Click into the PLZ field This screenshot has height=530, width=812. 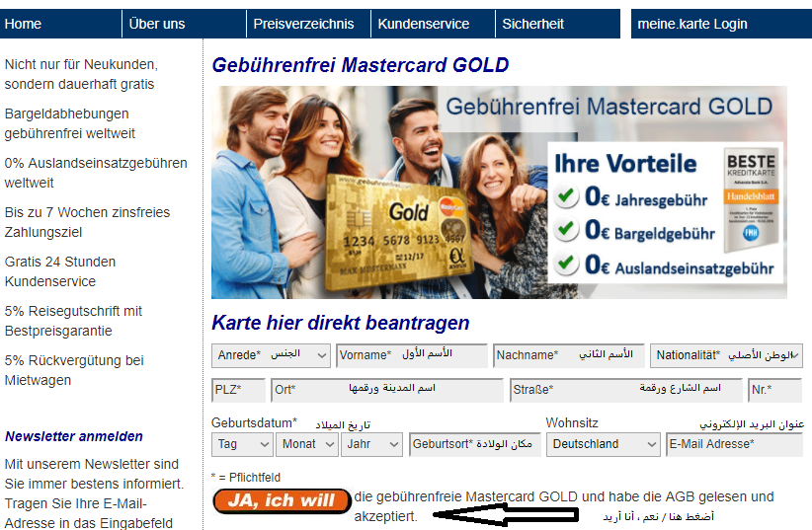pos(238,390)
